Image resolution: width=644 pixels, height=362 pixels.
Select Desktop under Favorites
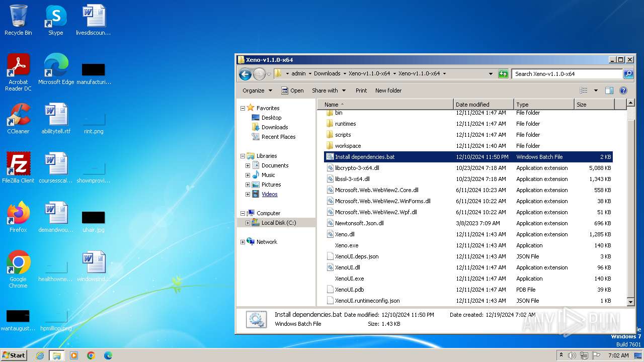[271, 118]
